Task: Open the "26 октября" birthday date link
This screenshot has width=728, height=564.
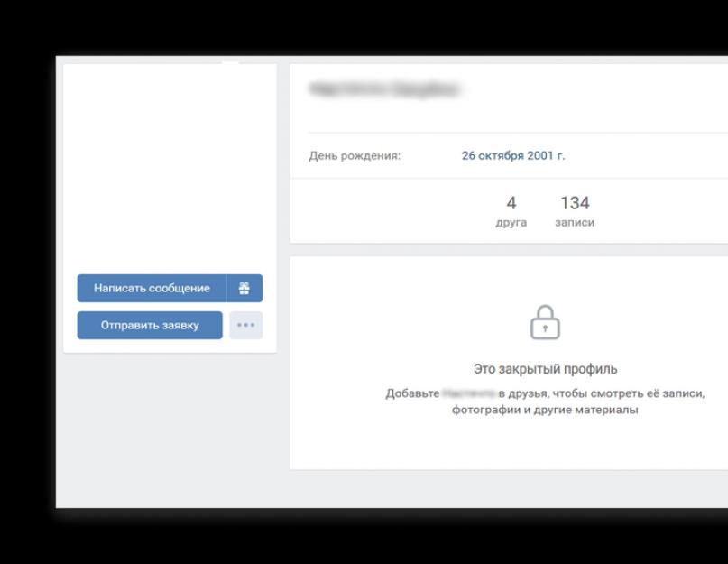Action: [493, 155]
